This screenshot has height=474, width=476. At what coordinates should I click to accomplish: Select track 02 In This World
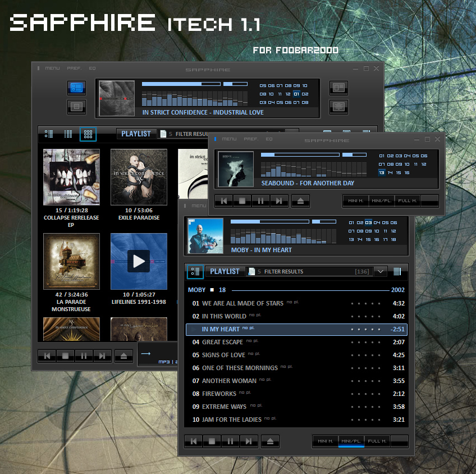(296, 316)
